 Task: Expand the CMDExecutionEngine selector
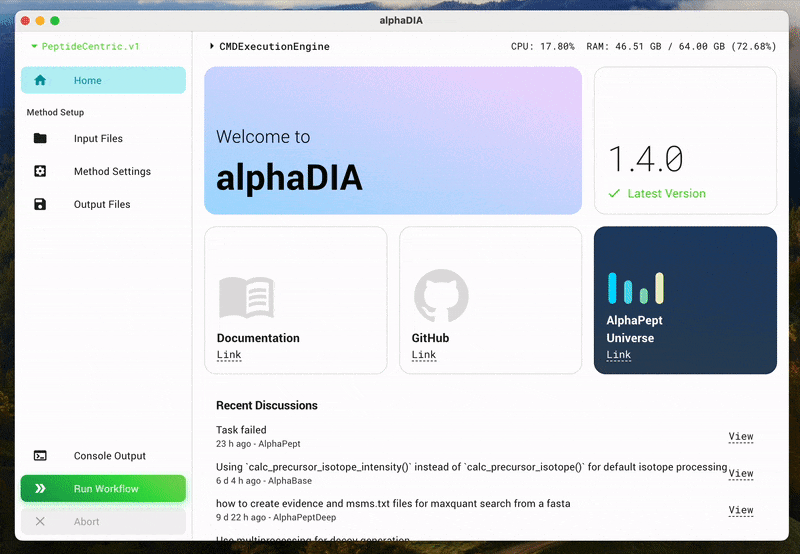tap(269, 46)
